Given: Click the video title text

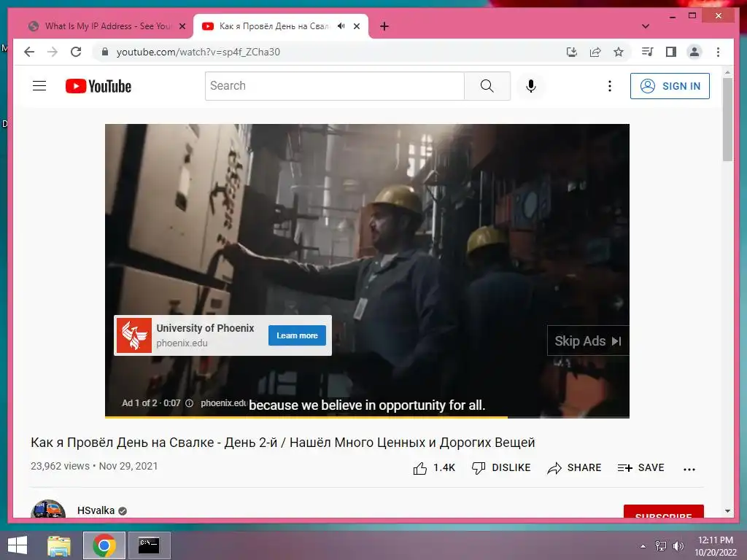Looking at the screenshot, I should click(282, 443).
